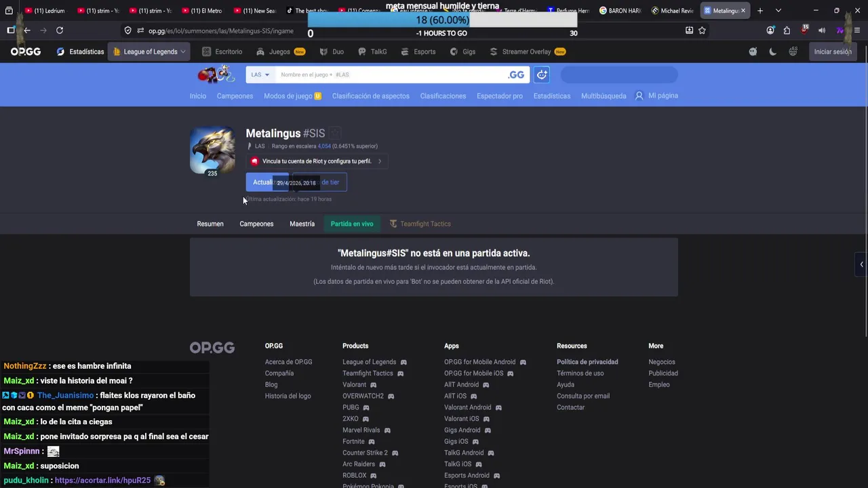Open Estadísticas in the top header
Screen dimensions: 868x488
[80, 52]
